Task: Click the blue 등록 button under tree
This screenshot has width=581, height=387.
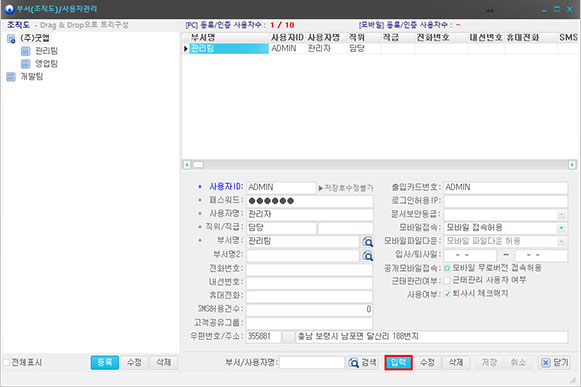Action: pos(105,363)
